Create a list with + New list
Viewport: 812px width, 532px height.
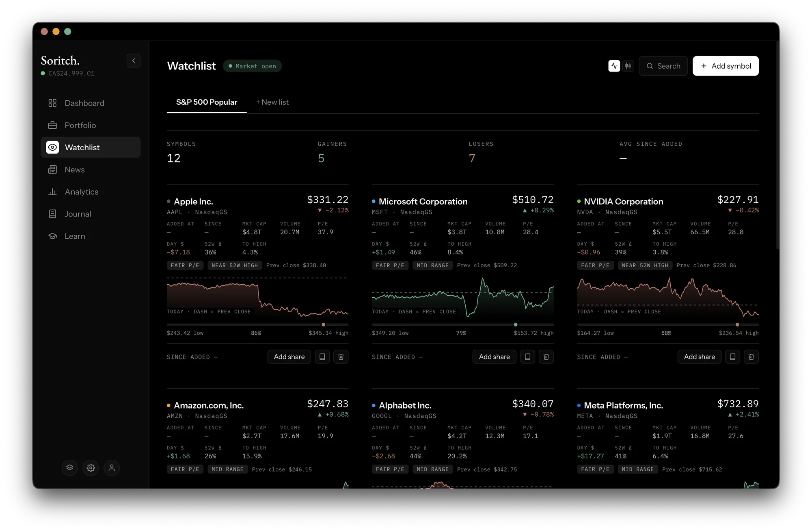(x=272, y=102)
